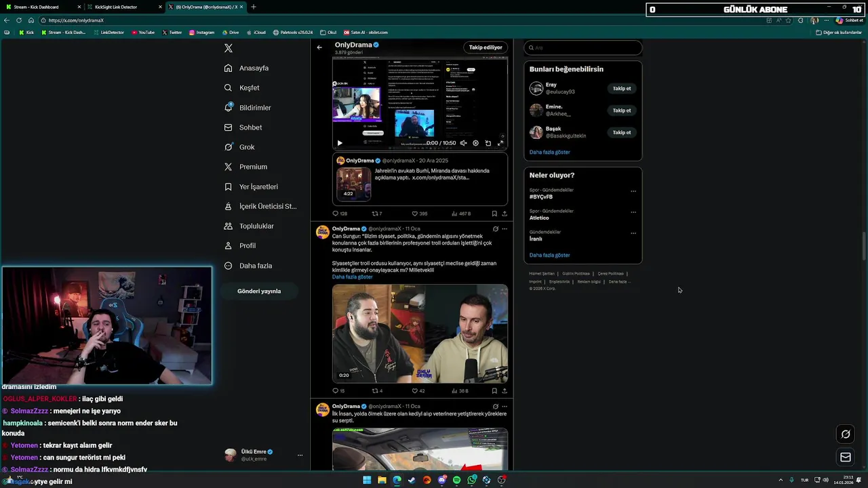868x488 pixels.
Task: Open more options on Can Sungur post
Action: (505, 229)
